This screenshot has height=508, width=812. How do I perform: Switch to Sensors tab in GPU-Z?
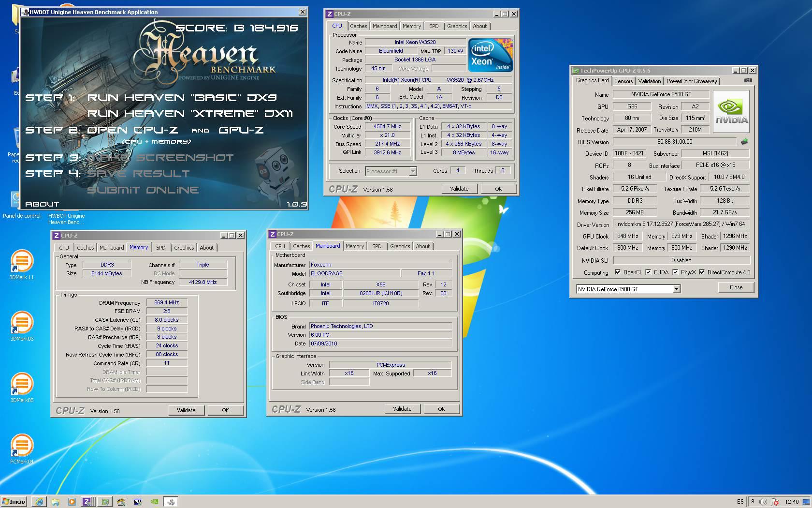click(x=623, y=81)
